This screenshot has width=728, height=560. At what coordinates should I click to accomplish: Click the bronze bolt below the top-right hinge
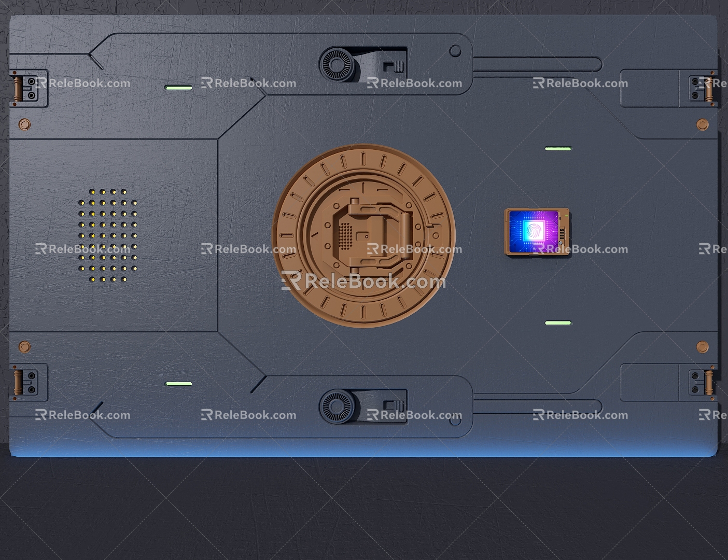pyautogui.click(x=703, y=124)
